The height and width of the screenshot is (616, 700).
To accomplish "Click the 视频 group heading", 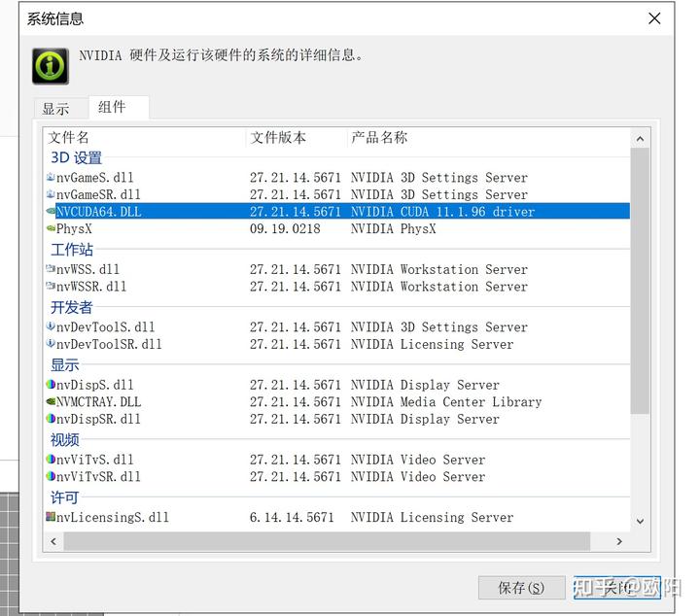I will click(x=65, y=439).
